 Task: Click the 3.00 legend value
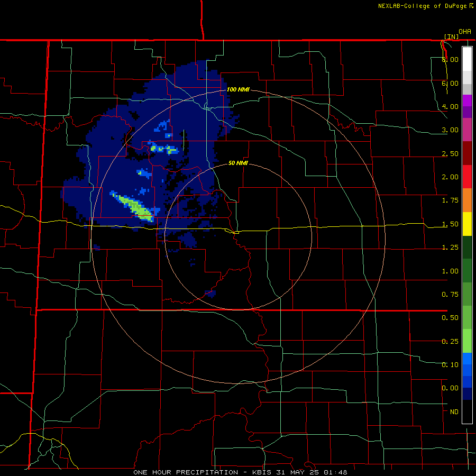pos(450,130)
